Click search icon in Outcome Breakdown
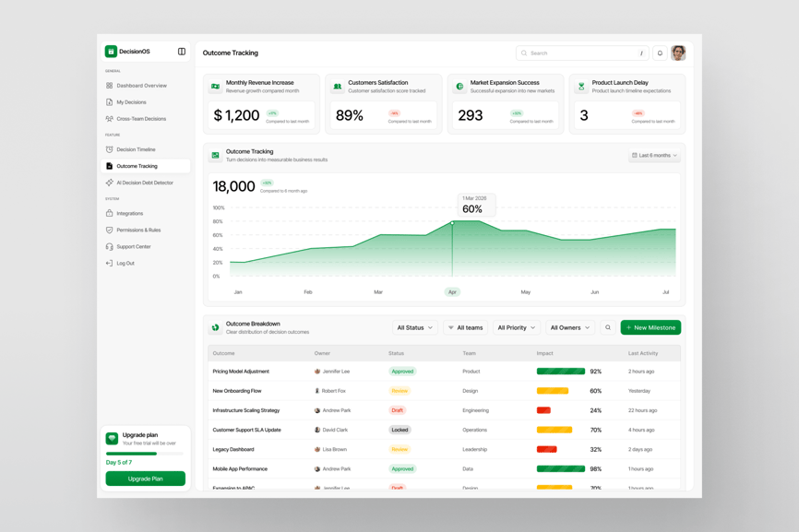 608,327
